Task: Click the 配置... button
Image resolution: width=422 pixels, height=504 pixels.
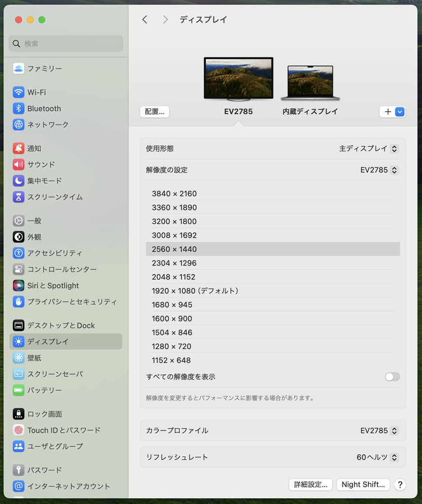Action: coord(155,112)
